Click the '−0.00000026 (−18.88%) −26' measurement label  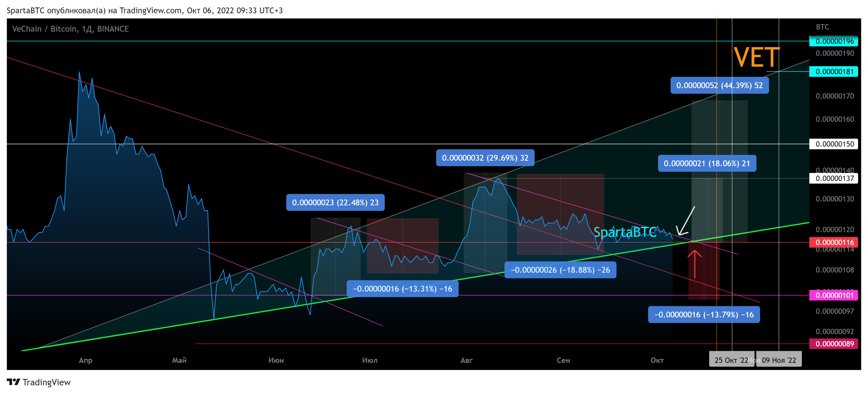click(x=560, y=270)
